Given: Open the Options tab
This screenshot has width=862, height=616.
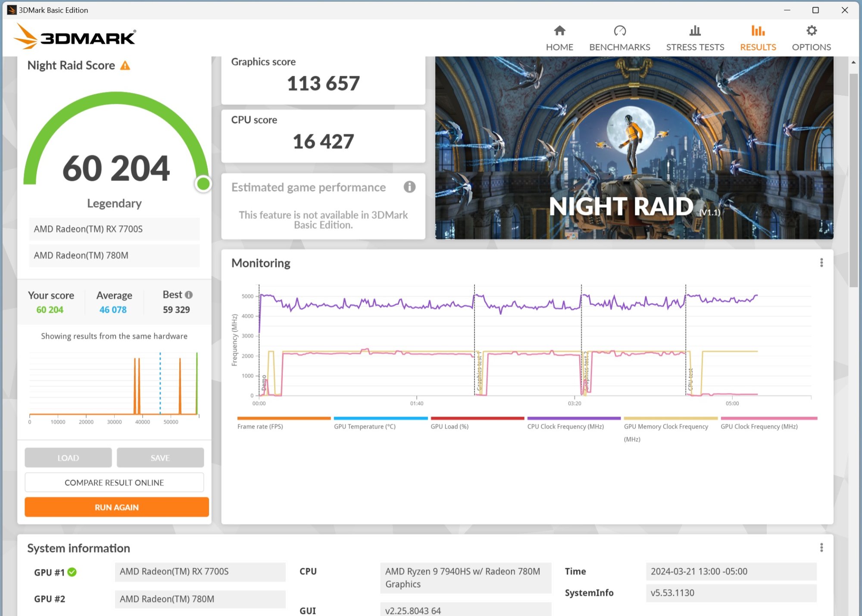Looking at the screenshot, I should (x=812, y=38).
